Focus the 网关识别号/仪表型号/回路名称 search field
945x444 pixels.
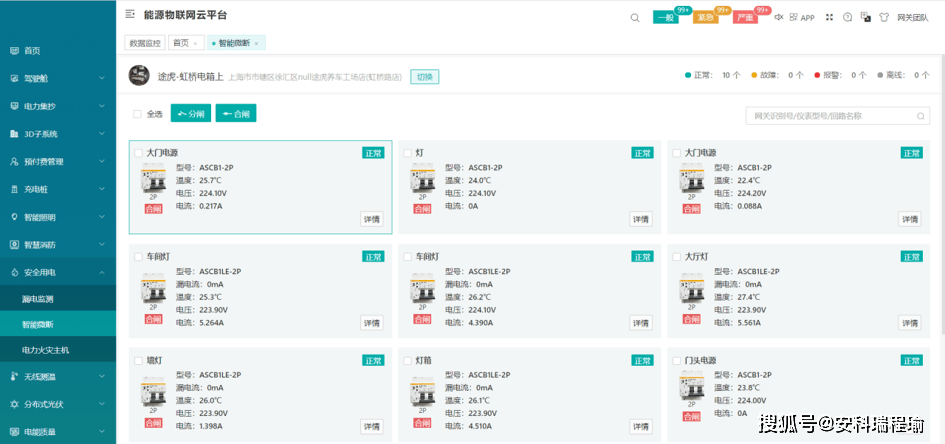[x=838, y=116]
